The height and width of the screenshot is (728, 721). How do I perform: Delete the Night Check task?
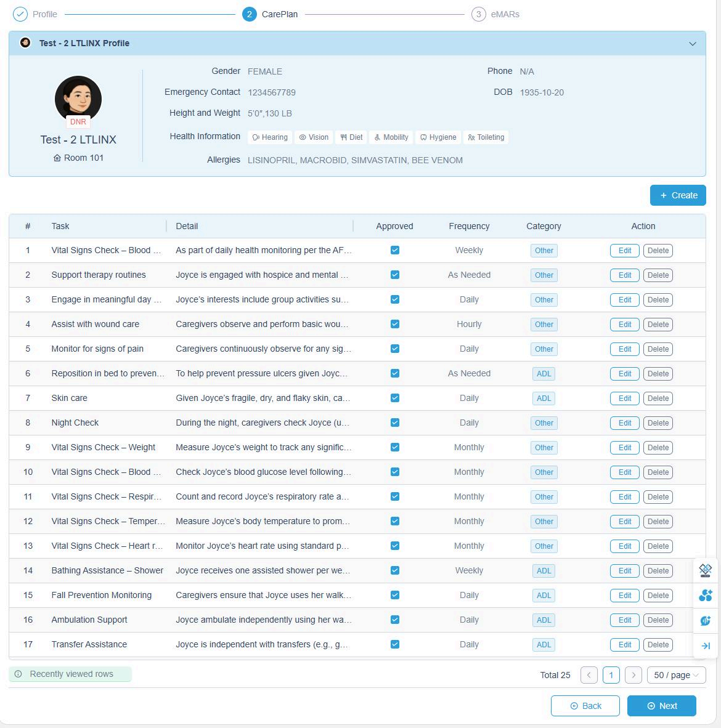point(658,423)
